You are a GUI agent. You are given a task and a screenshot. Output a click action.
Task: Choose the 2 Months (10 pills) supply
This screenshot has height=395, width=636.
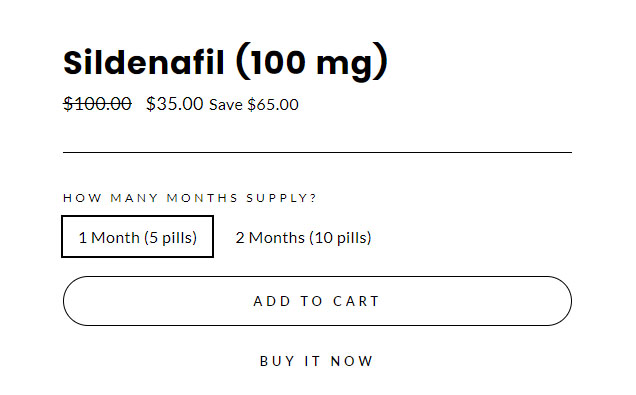coord(303,238)
